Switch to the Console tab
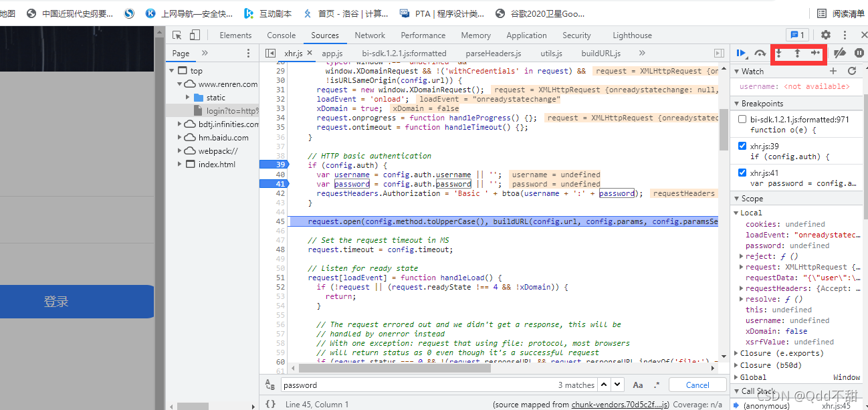This screenshot has width=868, height=410. point(282,35)
